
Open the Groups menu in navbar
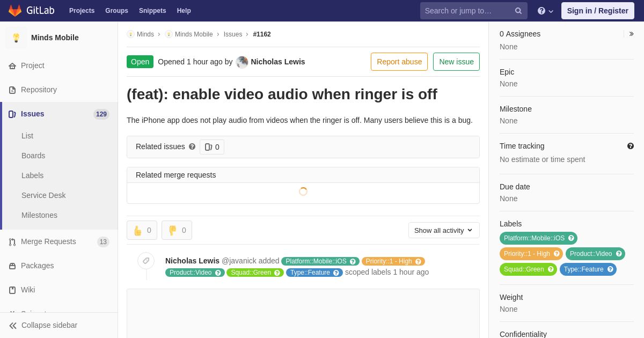coord(116,11)
